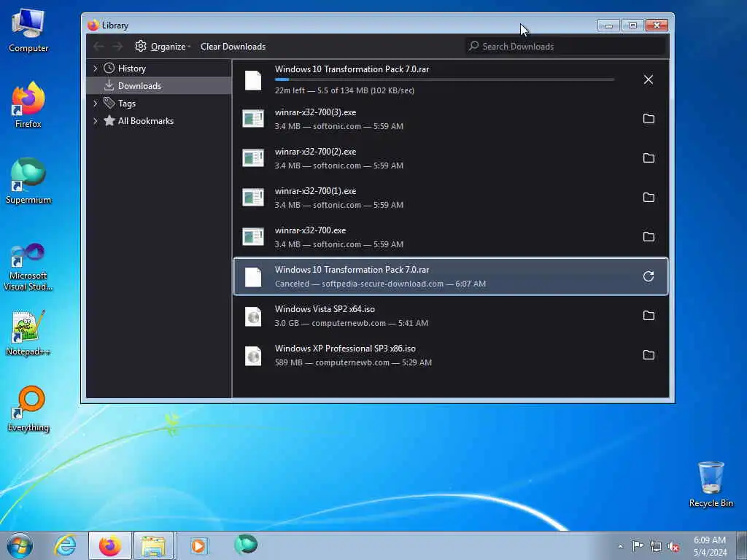This screenshot has height=560, width=747.
Task: Click the winrar-x32-700.exe file icon
Action: (x=253, y=237)
